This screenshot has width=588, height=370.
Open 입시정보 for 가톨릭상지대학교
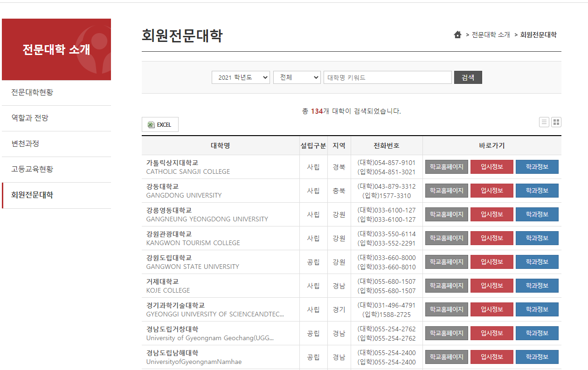tap(491, 167)
